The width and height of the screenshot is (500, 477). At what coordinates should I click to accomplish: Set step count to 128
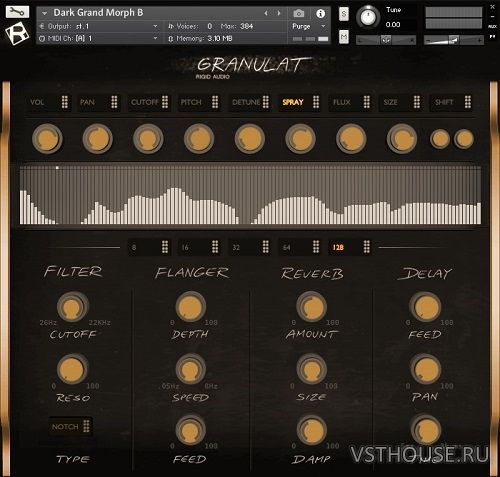[x=350, y=247]
